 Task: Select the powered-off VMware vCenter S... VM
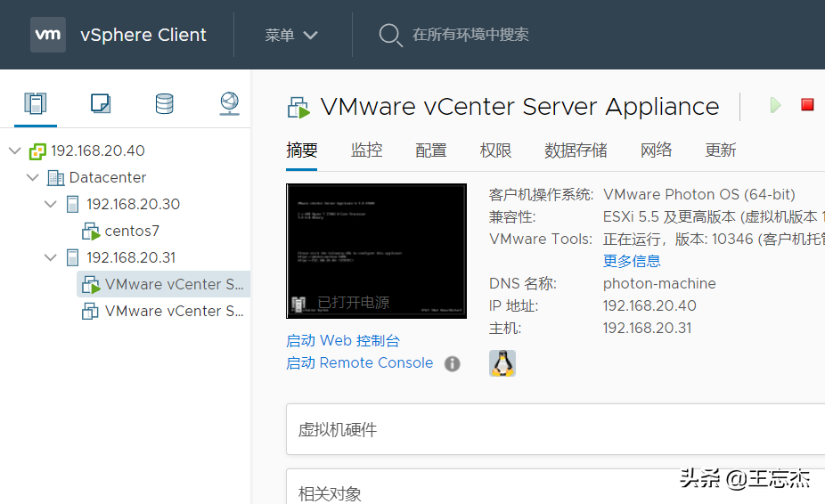[x=174, y=312]
